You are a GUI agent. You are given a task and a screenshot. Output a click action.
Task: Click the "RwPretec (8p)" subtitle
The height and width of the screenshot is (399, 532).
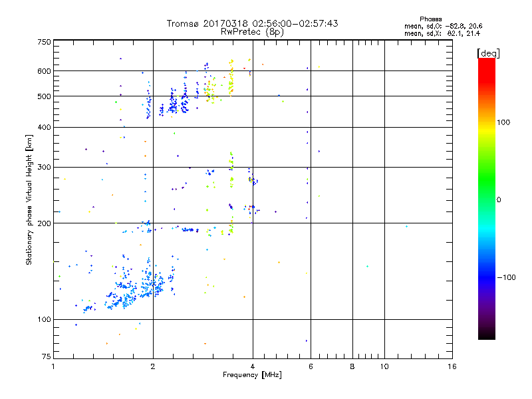click(x=252, y=32)
